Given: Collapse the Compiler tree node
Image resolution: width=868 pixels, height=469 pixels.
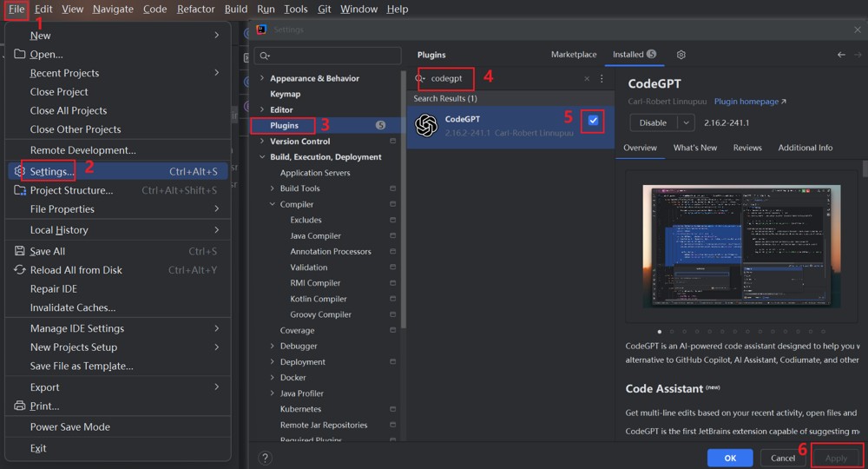Looking at the screenshot, I should (273, 204).
